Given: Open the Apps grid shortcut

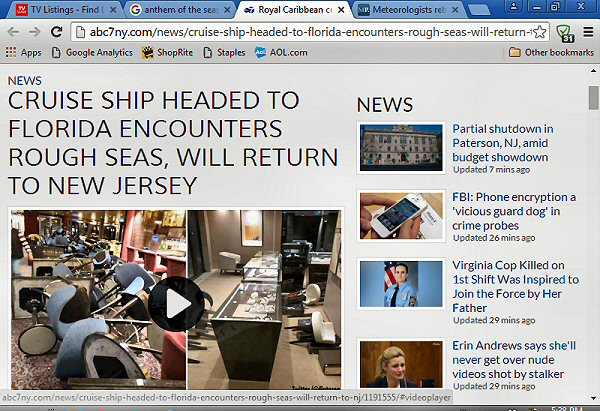Looking at the screenshot, I should coord(23,52).
